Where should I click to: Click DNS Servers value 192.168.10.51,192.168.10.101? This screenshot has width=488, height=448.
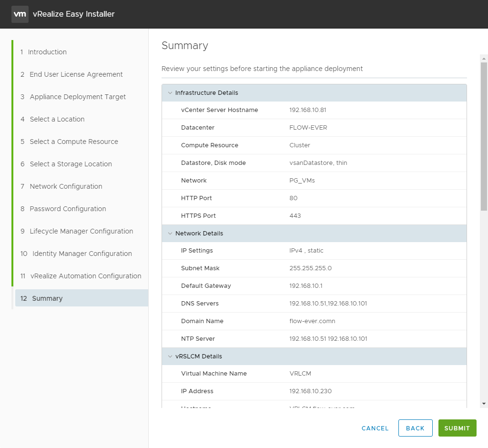[328, 304]
